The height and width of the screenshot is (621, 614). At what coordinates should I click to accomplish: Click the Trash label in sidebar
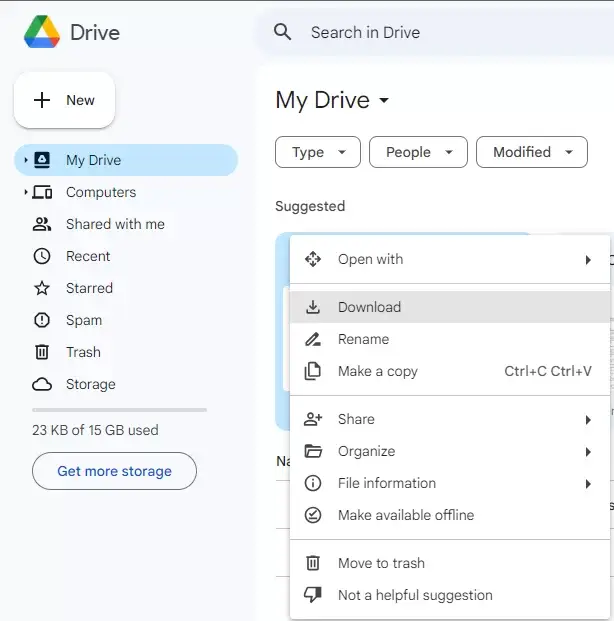[x=83, y=352]
